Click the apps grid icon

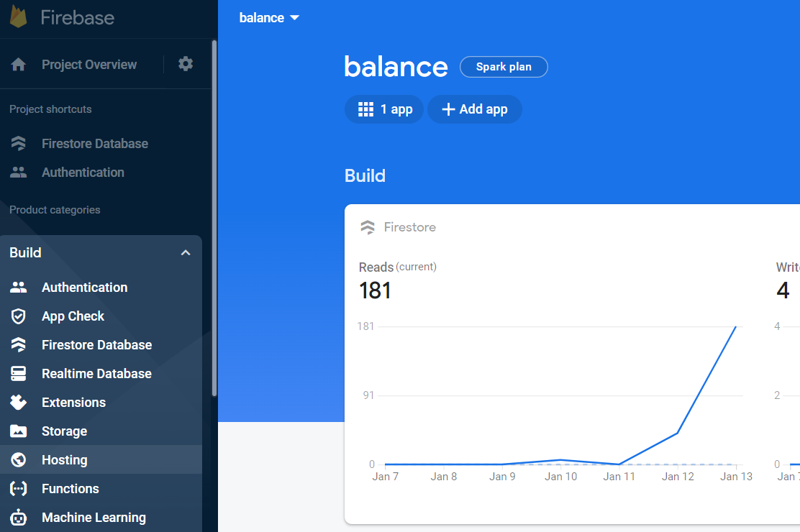365,109
